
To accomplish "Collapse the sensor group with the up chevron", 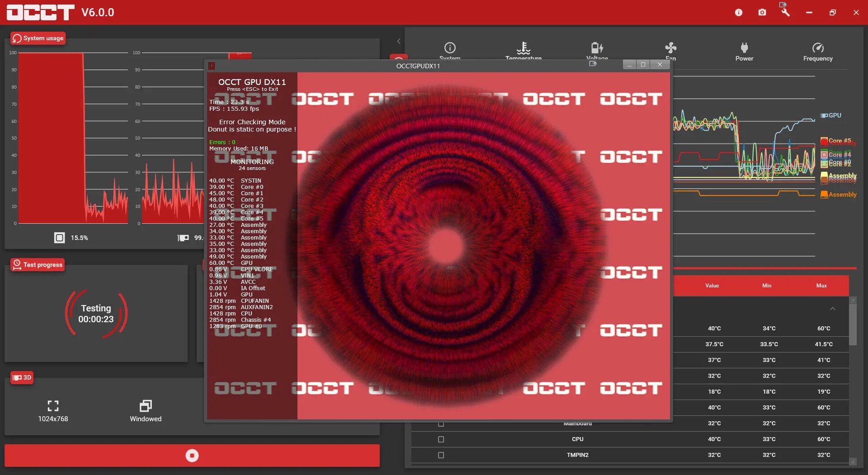I will [833, 309].
